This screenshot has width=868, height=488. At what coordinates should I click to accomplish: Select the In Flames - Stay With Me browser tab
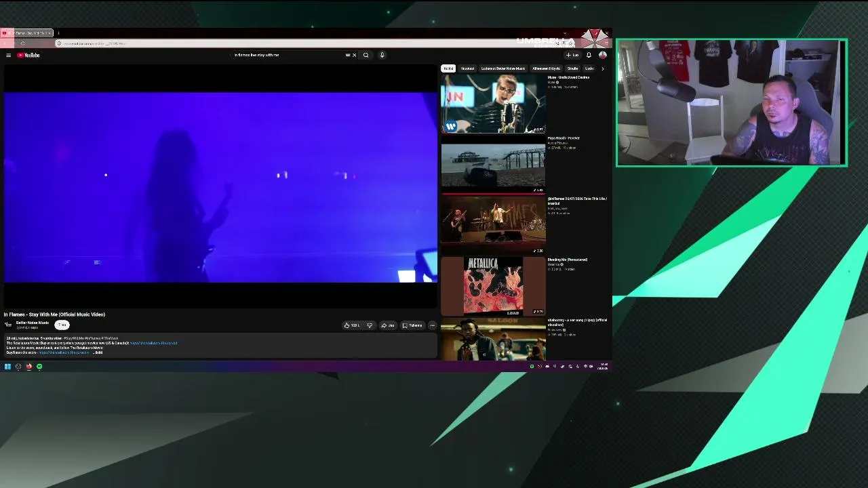(x=27, y=33)
